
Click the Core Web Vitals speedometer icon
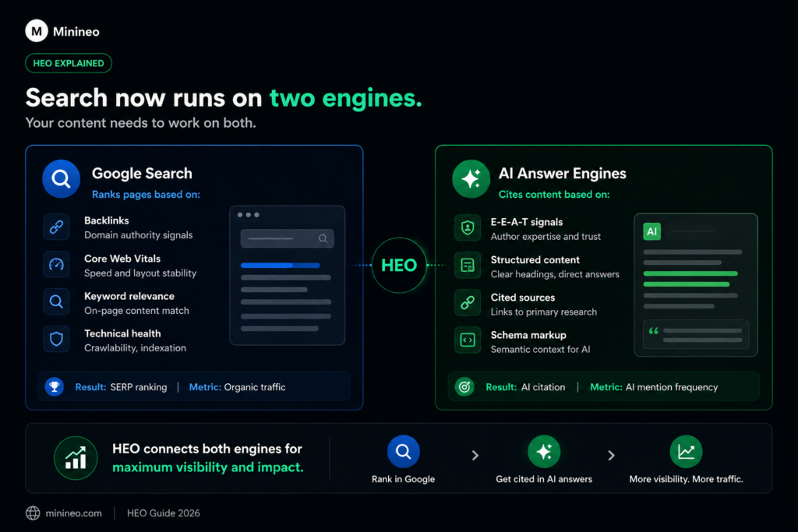[x=56, y=265]
